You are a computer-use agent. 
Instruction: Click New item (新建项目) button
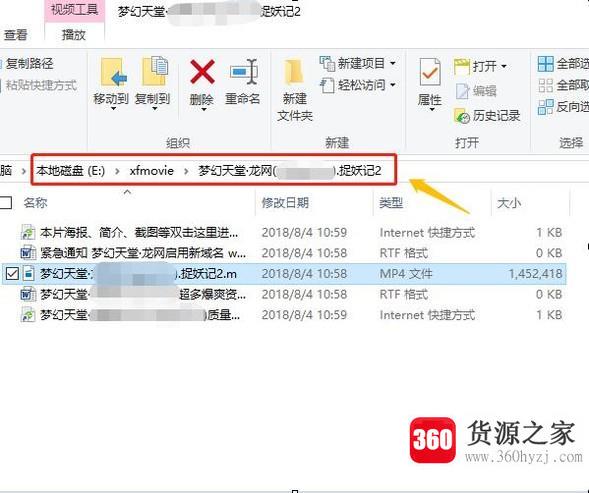(x=356, y=64)
